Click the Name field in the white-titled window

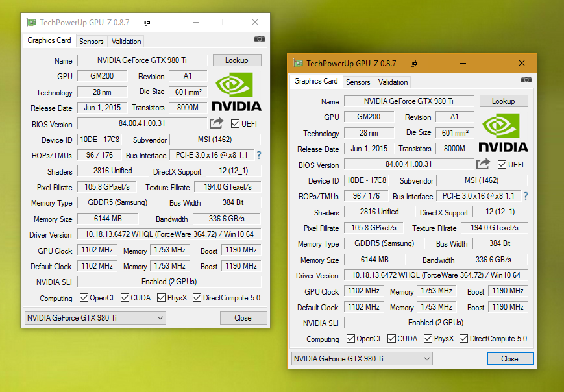pos(142,60)
